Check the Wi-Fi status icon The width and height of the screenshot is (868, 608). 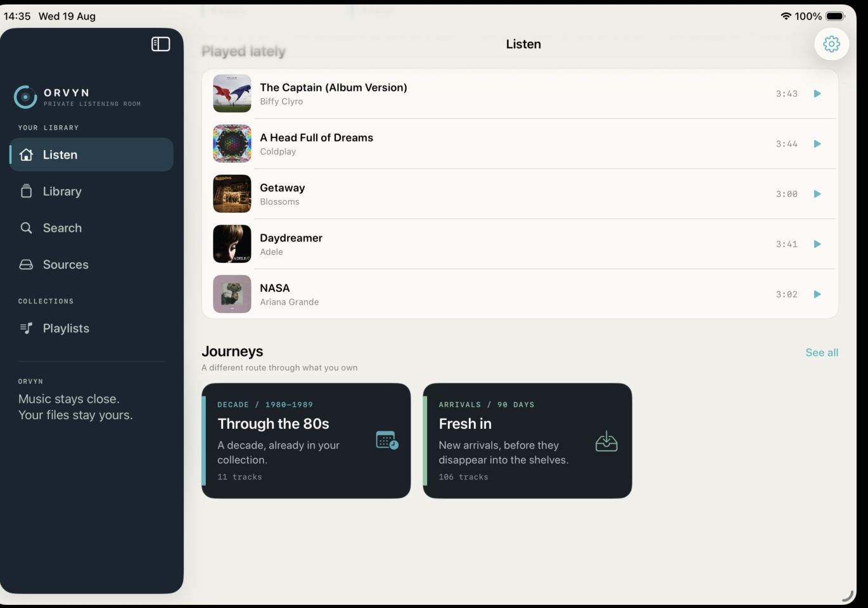[x=786, y=16]
